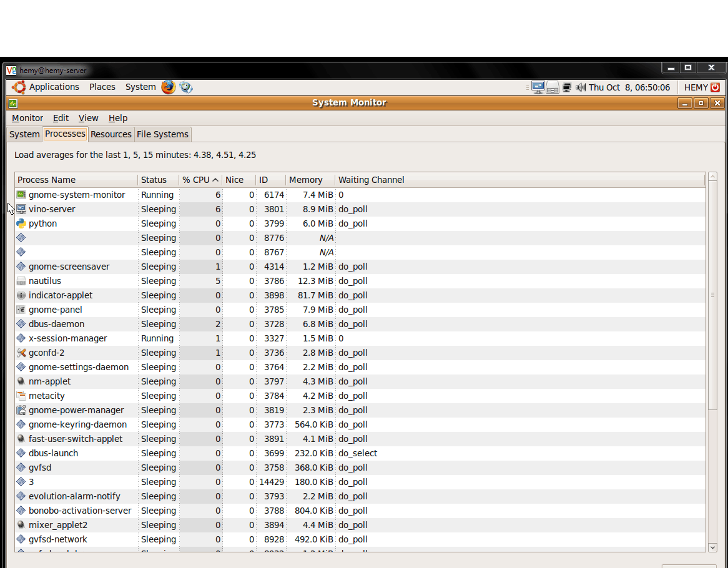Open the View menu
The image size is (728, 568).
coord(88,118)
